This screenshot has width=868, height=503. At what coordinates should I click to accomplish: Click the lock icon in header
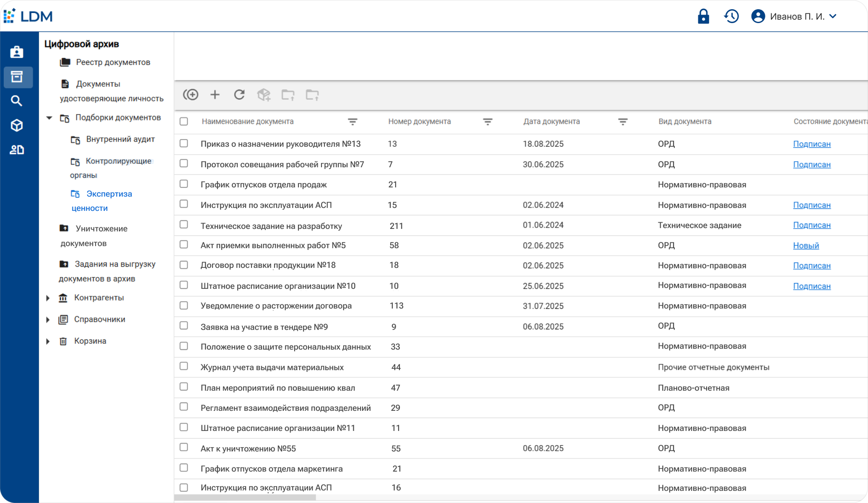(703, 16)
